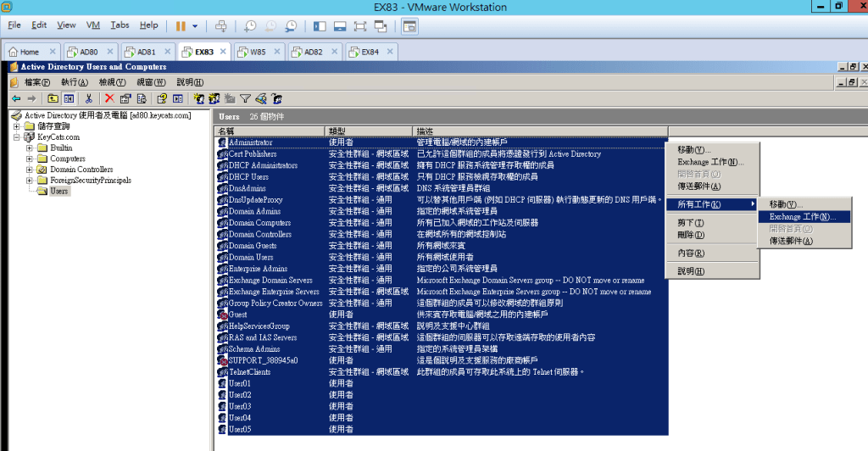Screen dimensions: 868x451
Task: Select highlighted Exchange 工作 in submenu
Action: [802, 216]
